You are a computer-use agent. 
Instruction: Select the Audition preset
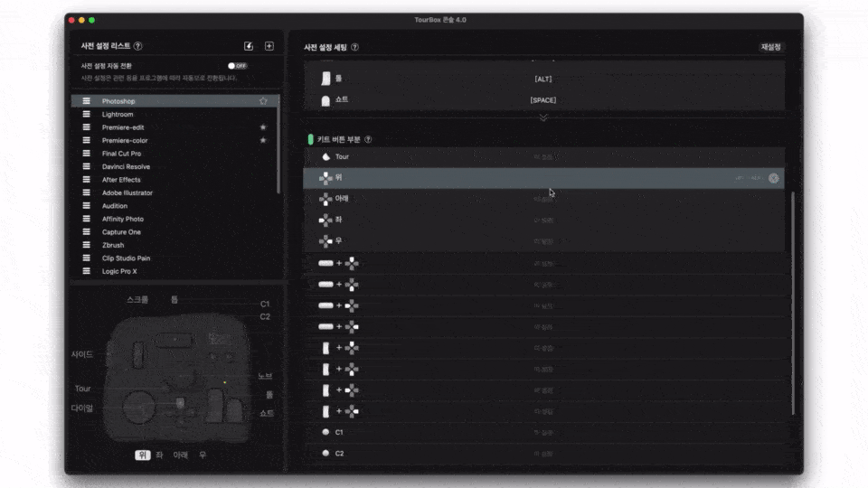click(x=175, y=206)
